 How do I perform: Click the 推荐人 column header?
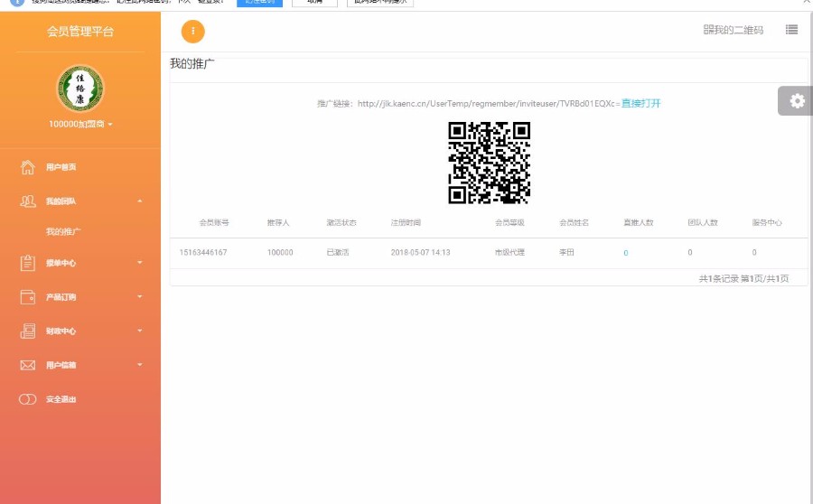click(x=278, y=222)
